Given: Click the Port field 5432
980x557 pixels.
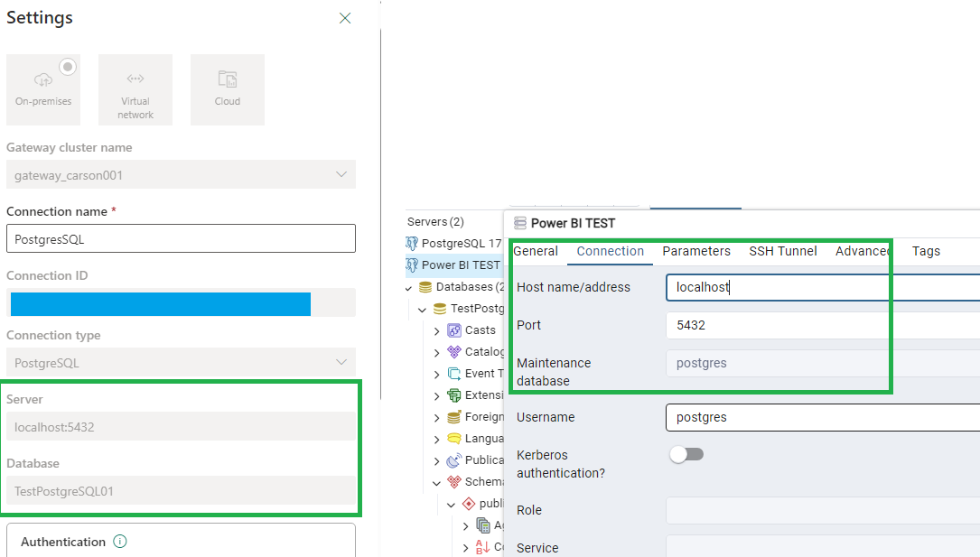Looking at the screenshot, I should (x=823, y=325).
